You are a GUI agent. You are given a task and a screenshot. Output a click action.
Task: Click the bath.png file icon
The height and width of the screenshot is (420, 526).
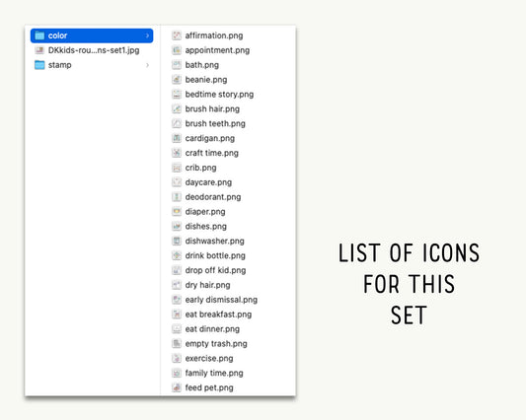coord(177,65)
